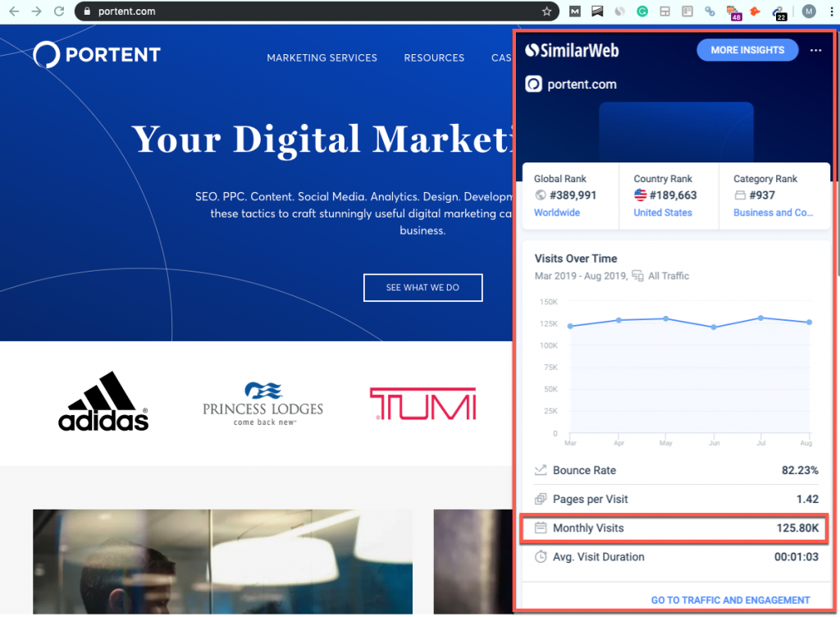Click the Portent logo

[x=97, y=54]
